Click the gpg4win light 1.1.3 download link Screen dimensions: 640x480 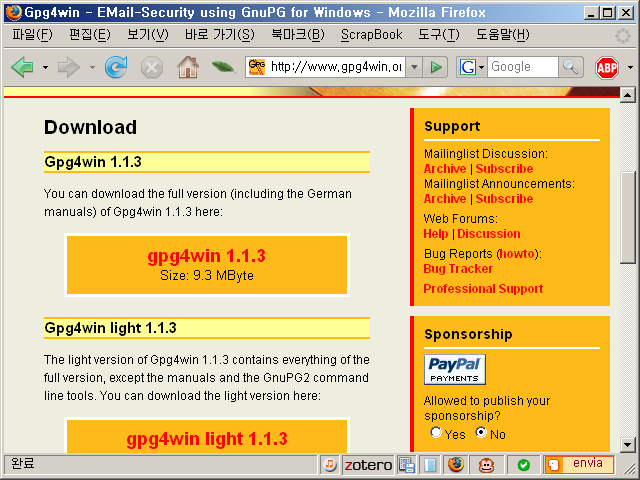coord(207,439)
